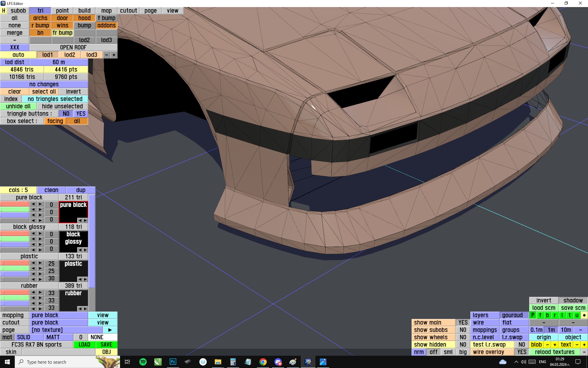This screenshot has width=588, height=368.
Task: Click the black dot view button
Action: point(584,315)
